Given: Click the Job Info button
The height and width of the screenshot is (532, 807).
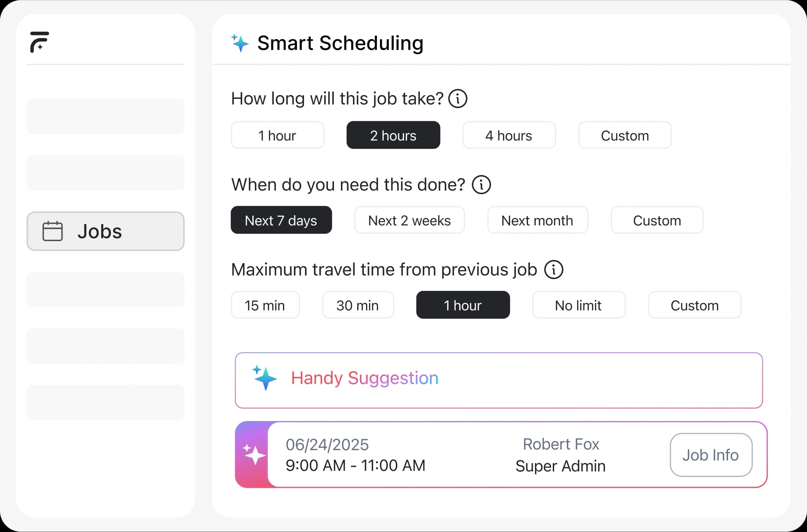Looking at the screenshot, I should click(x=711, y=455).
